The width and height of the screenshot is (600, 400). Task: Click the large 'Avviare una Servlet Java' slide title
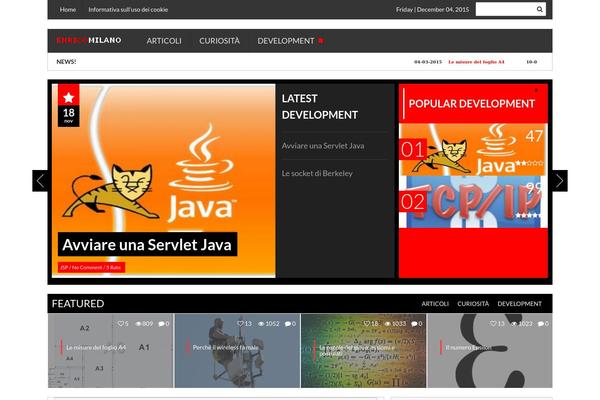(x=147, y=244)
